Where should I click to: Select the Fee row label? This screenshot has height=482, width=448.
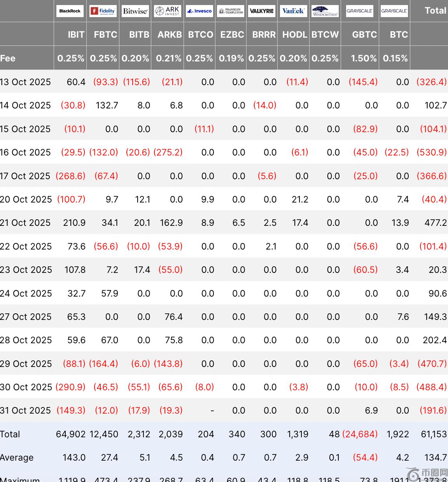click(8, 58)
